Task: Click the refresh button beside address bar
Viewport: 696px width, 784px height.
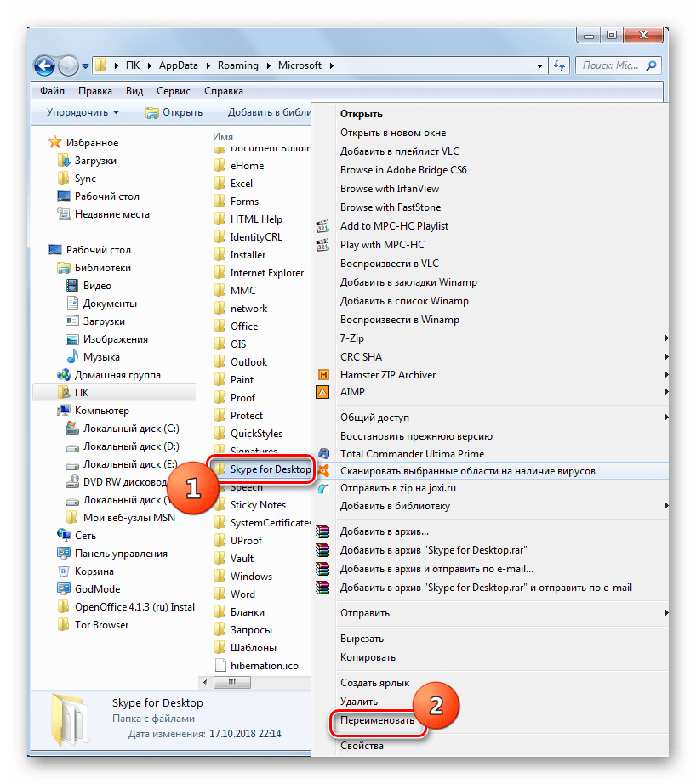Action: tap(559, 65)
